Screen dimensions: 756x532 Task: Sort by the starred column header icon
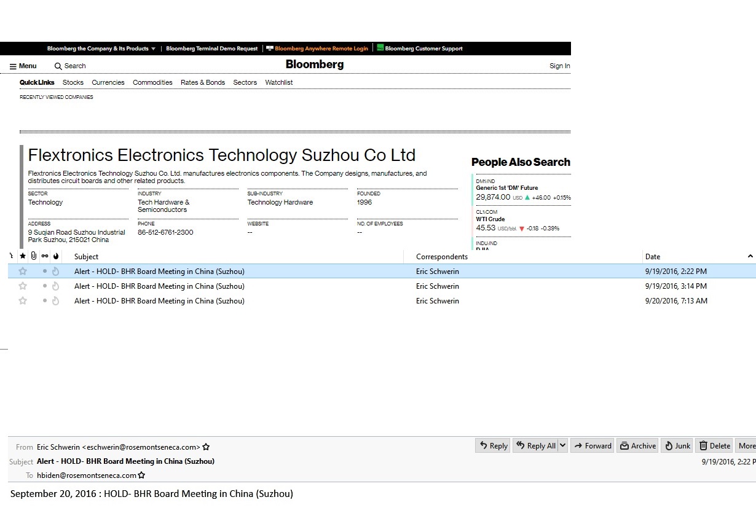(x=23, y=256)
